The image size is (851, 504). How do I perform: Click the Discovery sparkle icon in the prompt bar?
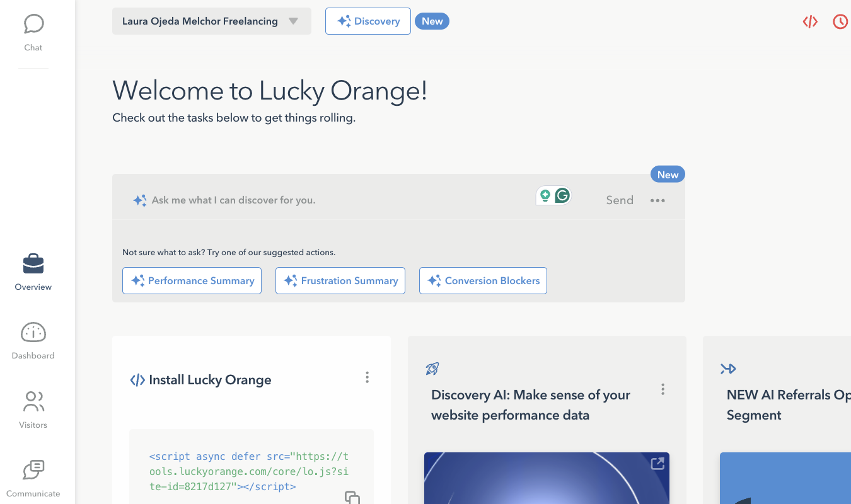pyautogui.click(x=139, y=200)
